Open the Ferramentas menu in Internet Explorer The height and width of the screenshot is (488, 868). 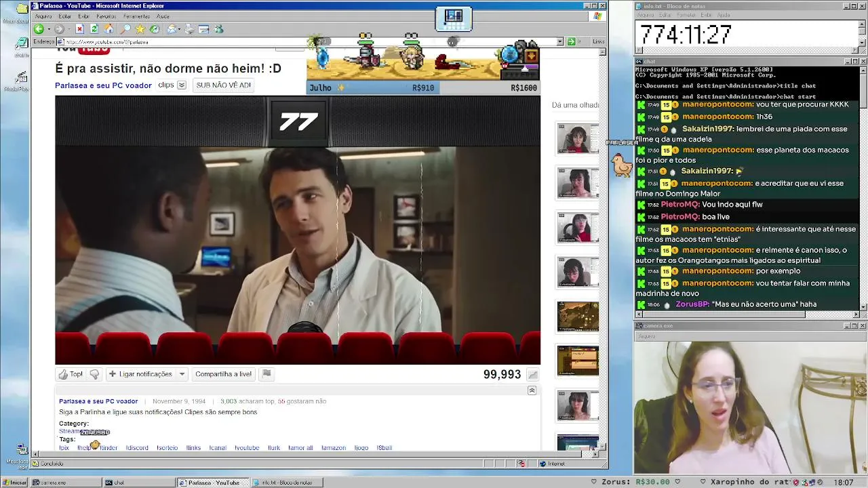(x=137, y=16)
